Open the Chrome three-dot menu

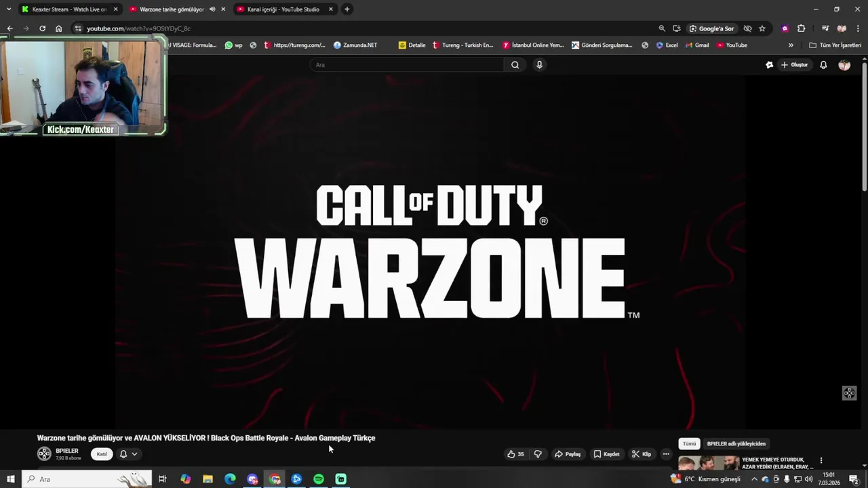(x=857, y=28)
